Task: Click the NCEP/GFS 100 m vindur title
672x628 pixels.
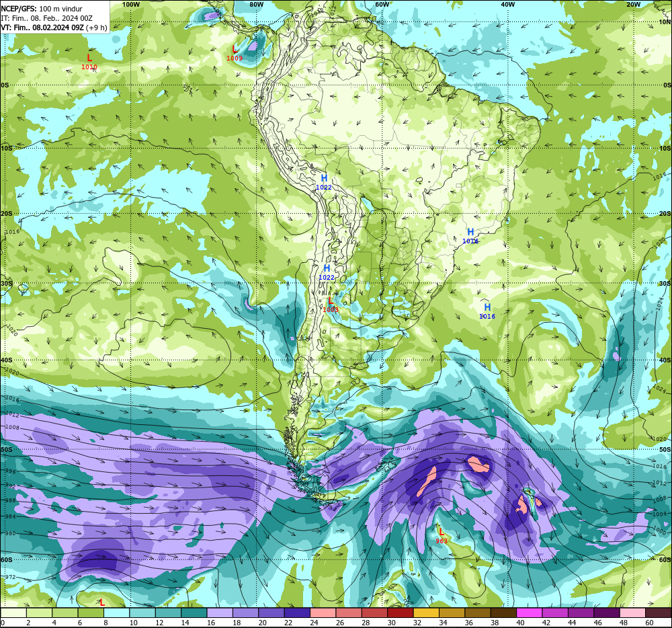Action: [42, 9]
